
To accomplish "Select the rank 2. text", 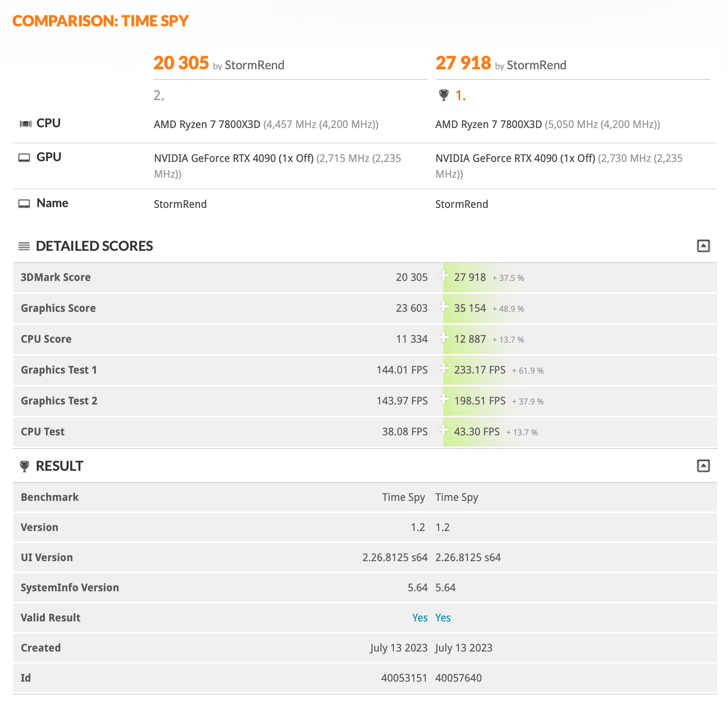I will tap(159, 96).
